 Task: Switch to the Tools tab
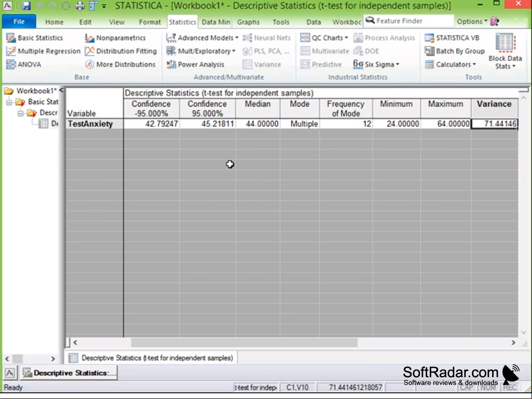[x=281, y=22]
